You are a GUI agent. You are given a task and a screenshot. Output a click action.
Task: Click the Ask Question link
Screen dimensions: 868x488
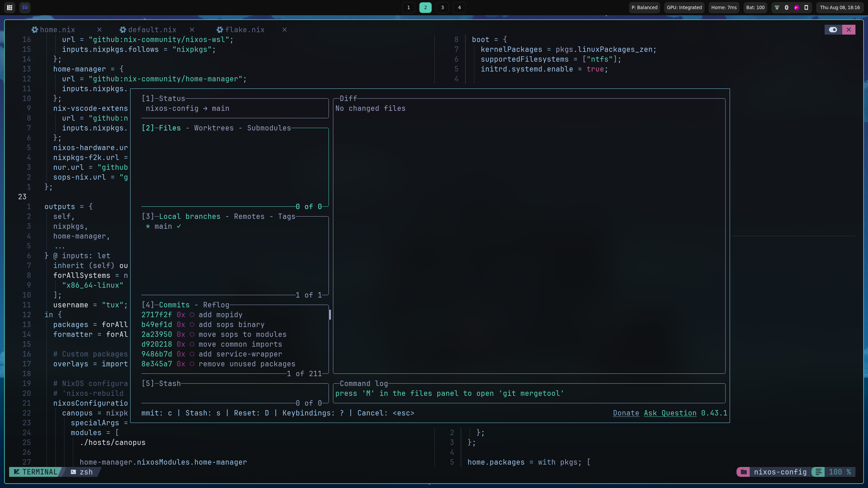pyautogui.click(x=670, y=413)
